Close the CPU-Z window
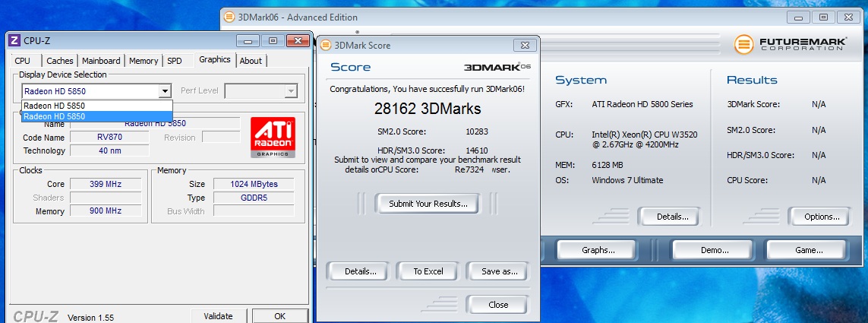 click(x=298, y=41)
